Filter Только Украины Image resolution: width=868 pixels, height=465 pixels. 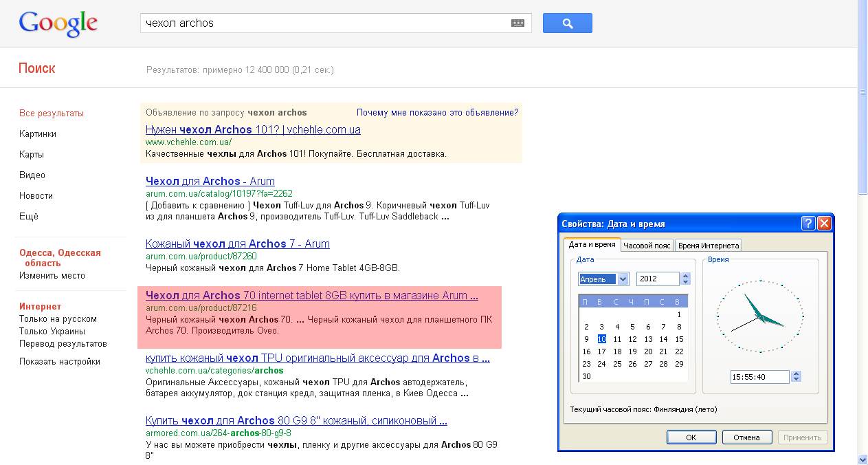(x=52, y=332)
